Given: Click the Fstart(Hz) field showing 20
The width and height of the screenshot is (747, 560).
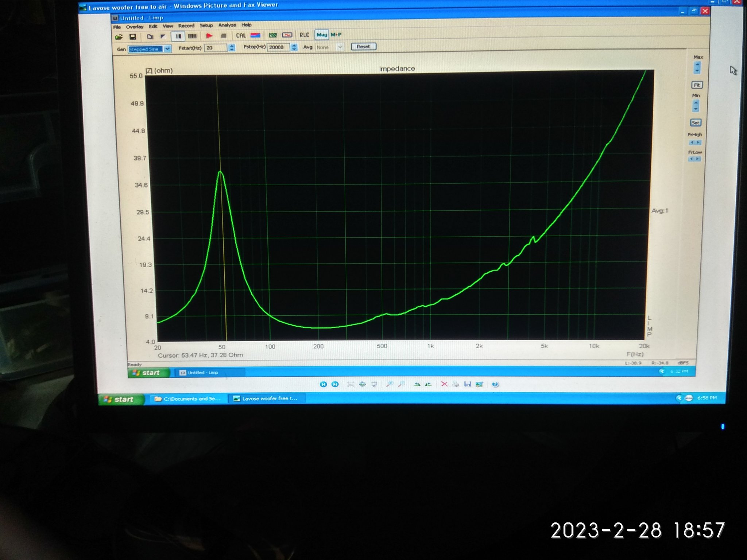Looking at the screenshot, I should [216, 48].
